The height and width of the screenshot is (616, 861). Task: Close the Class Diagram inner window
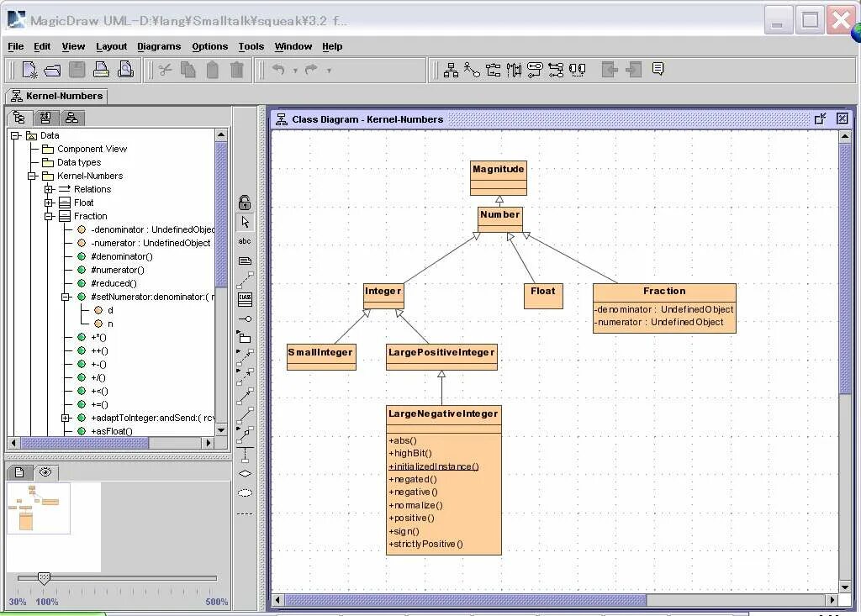point(843,118)
